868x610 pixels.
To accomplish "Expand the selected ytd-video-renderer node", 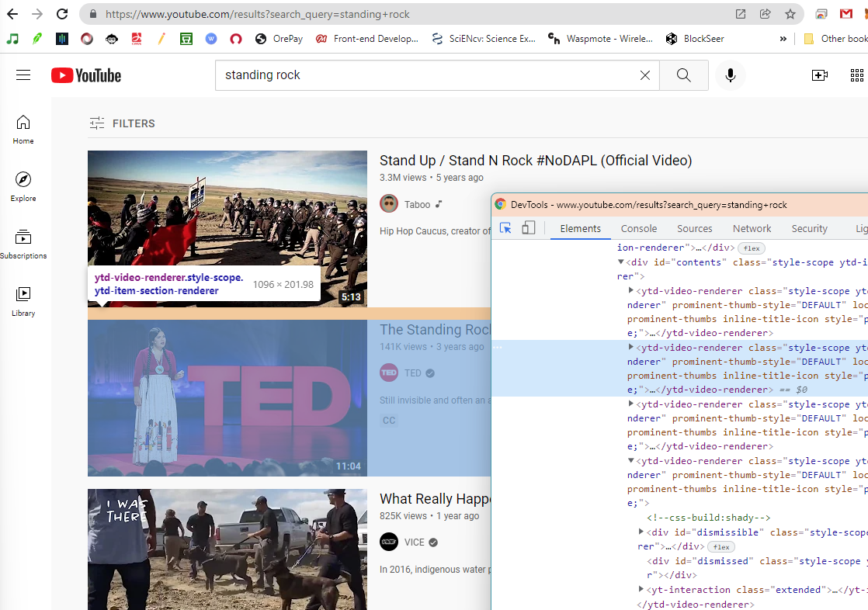I will (630, 348).
